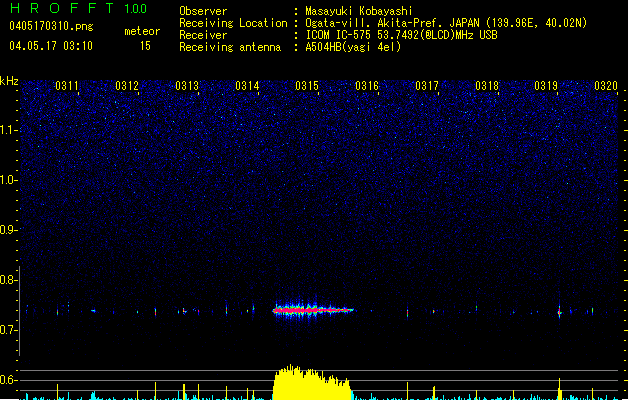Viewport: 629px width, 400px height.
Task: Click the 0.7 kHz axis label
Action: pyautogui.click(x=8, y=330)
